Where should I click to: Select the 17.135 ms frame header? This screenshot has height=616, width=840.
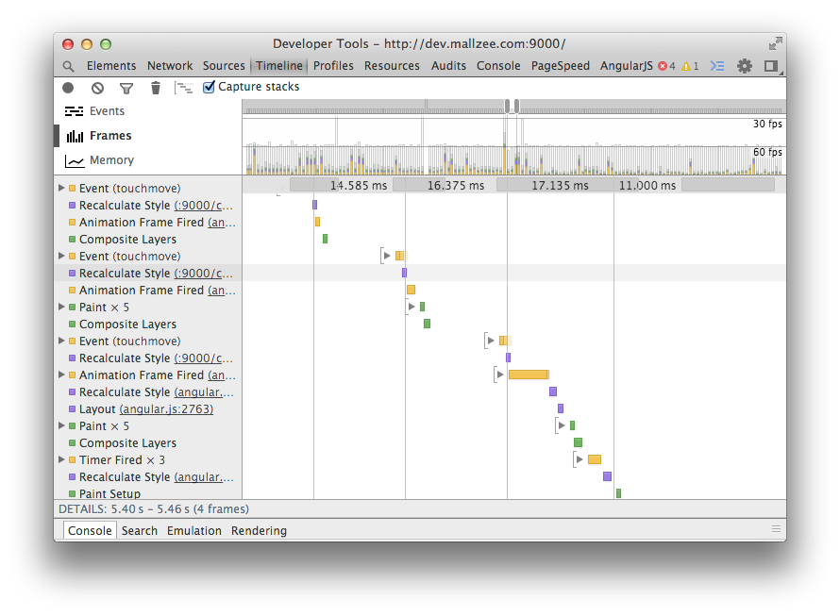coord(560,185)
